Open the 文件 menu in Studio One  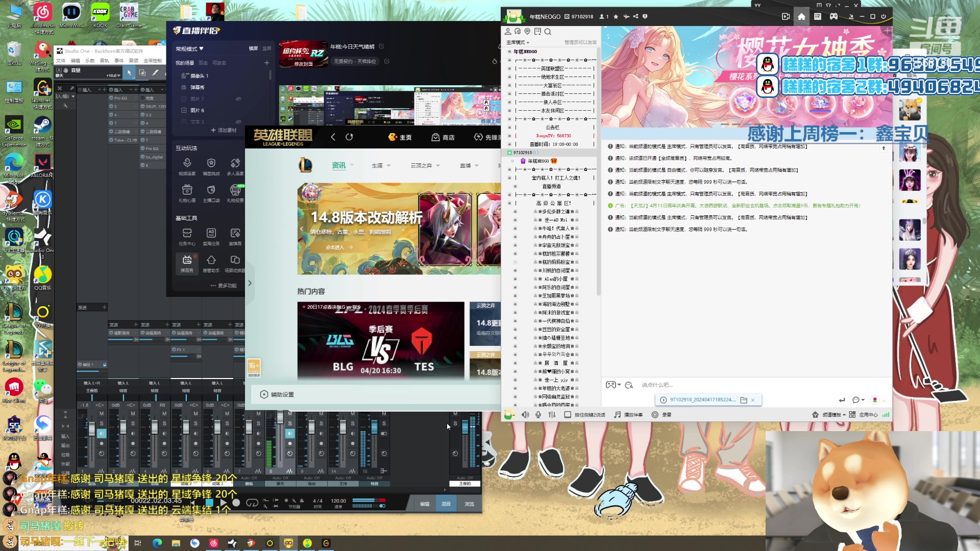tap(61, 61)
